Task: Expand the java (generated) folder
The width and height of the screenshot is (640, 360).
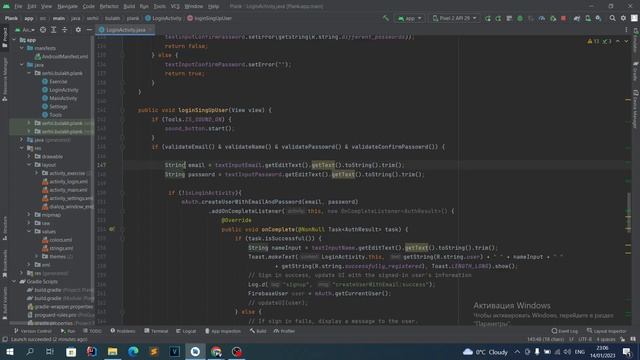Action: coord(22,140)
